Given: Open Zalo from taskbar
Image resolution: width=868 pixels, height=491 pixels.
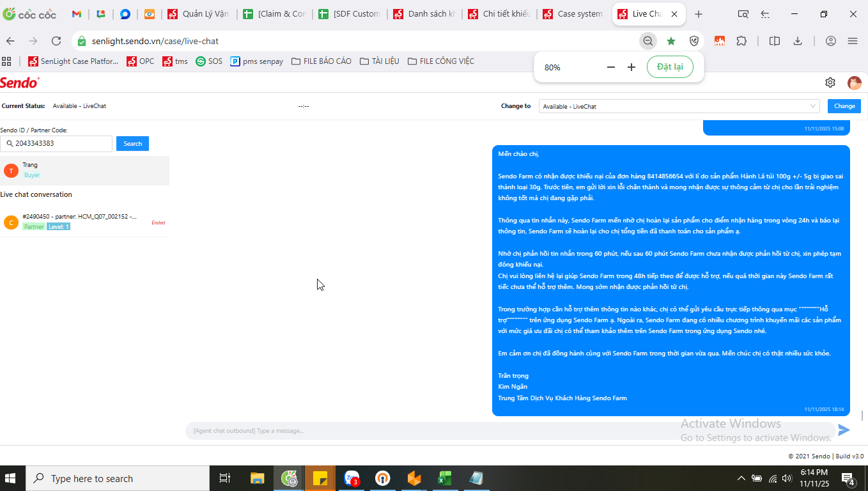Looking at the screenshot, I should coord(352,478).
